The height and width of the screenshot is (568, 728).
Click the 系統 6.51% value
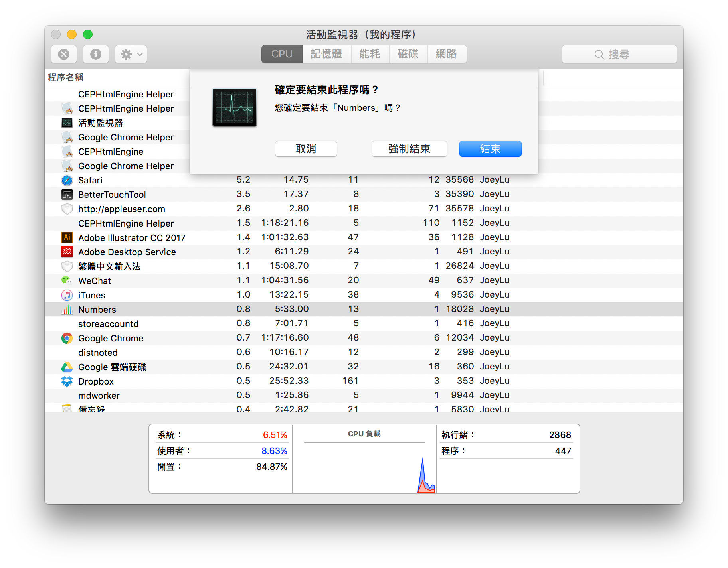click(x=275, y=435)
